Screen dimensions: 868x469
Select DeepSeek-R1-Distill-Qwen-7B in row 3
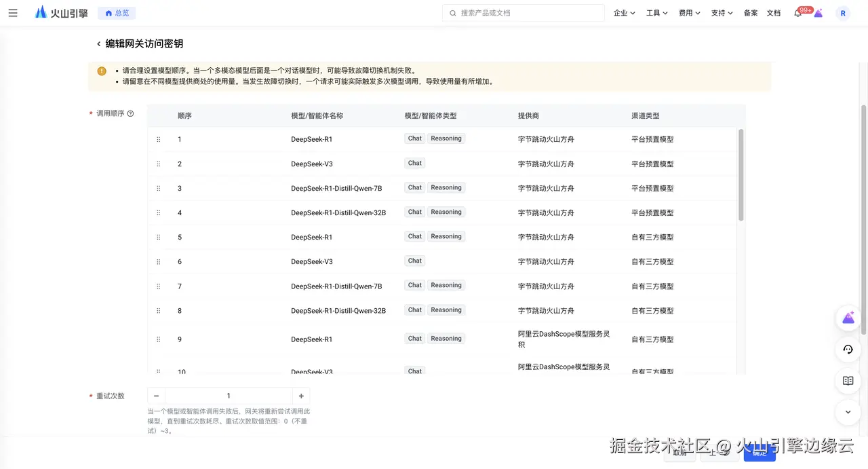[336, 188]
